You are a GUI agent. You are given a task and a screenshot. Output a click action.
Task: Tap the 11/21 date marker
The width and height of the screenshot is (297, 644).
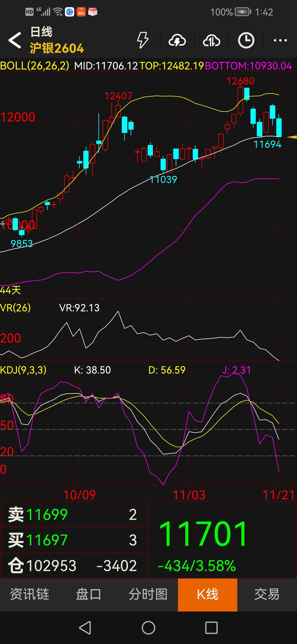tap(279, 495)
